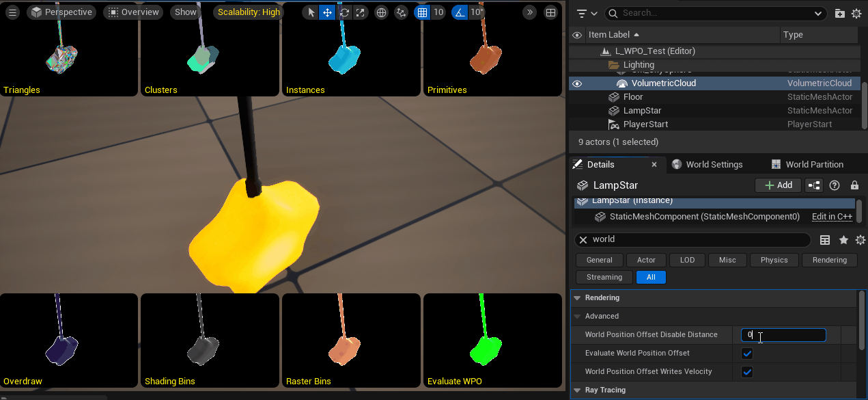Viewport: 868px width, 400px height.
Task: Open the viewport hamburger options menu
Action: (12, 12)
